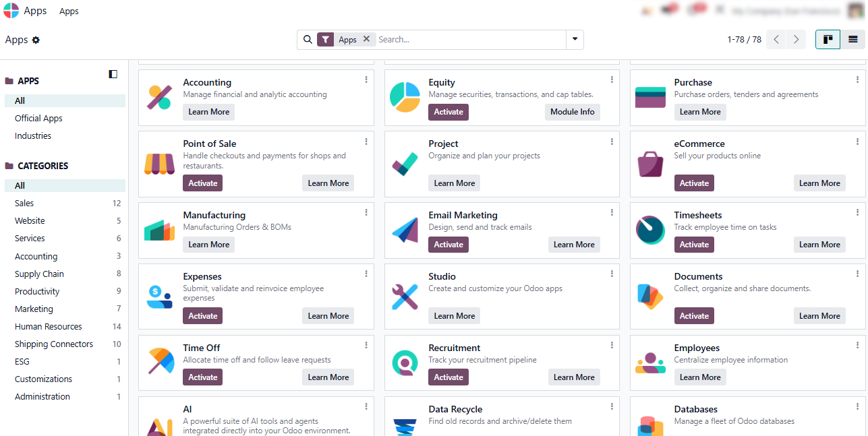Screen dimensions: 868x436
Task: Click the Accounting app icon
Action: 160,97
